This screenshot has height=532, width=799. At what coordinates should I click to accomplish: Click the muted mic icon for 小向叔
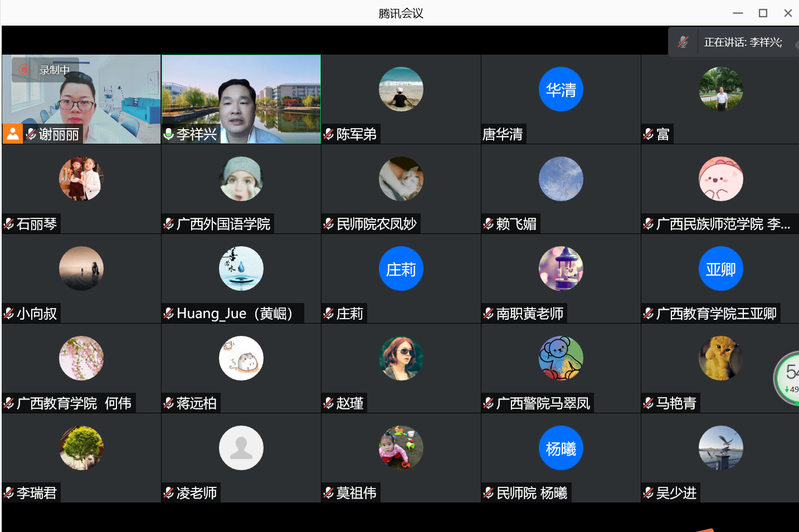pyautogui.click(x=9, y=314)
